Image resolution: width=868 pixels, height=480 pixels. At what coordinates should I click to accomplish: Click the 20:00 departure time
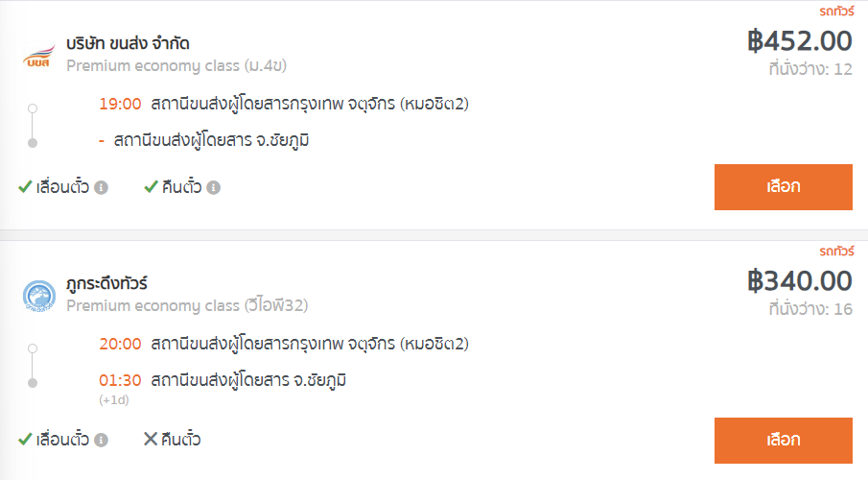click(x=120, y=344)
